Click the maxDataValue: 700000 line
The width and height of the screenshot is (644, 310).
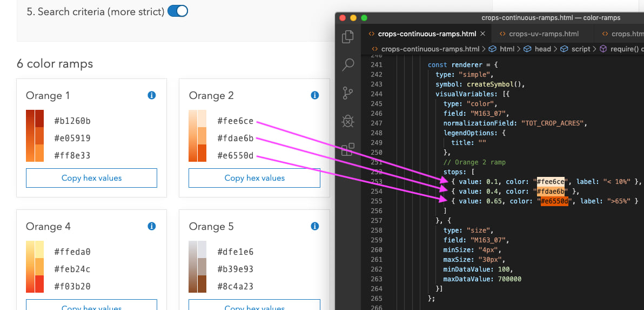point(482,279)
